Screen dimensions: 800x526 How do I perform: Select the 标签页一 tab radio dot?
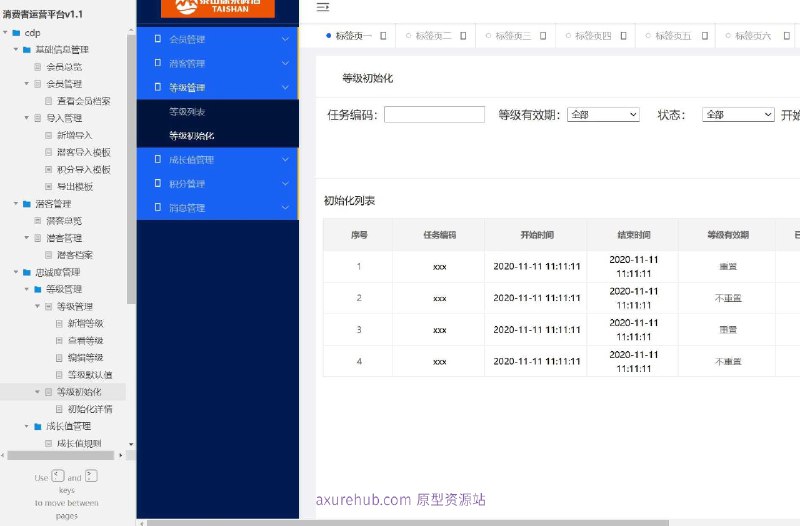(x=329, y=36)
